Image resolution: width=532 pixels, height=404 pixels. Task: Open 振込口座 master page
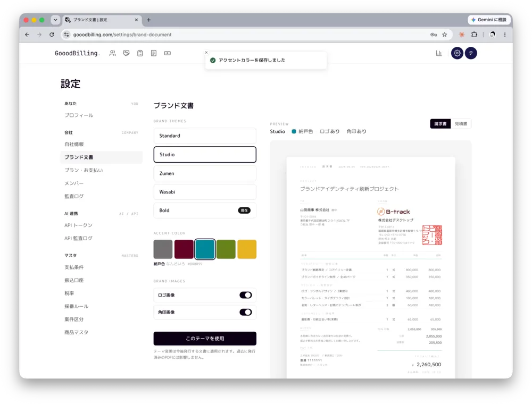coord(74,280)
